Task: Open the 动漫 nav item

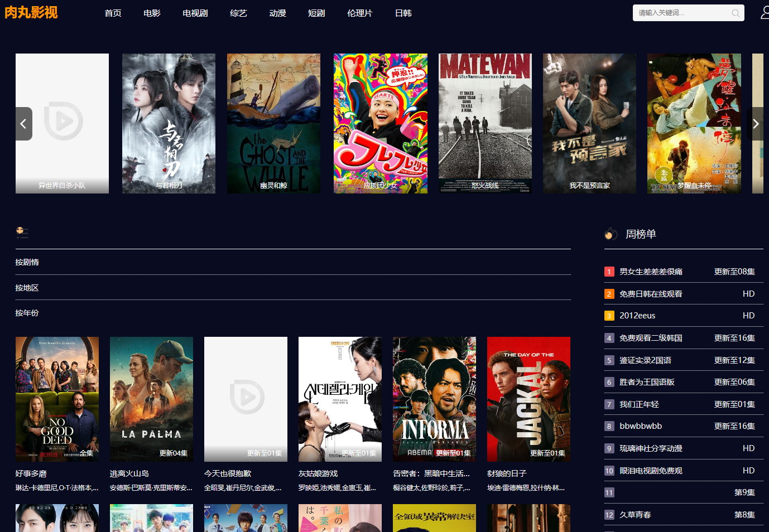Action: click(x=277, y=13)
